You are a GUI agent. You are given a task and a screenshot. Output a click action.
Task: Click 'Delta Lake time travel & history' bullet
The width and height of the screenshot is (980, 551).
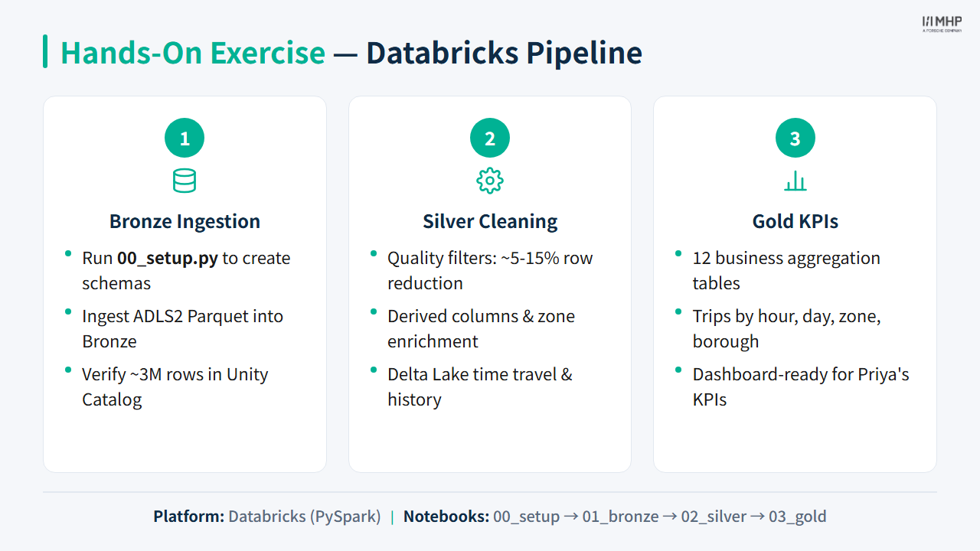(480, 386)
